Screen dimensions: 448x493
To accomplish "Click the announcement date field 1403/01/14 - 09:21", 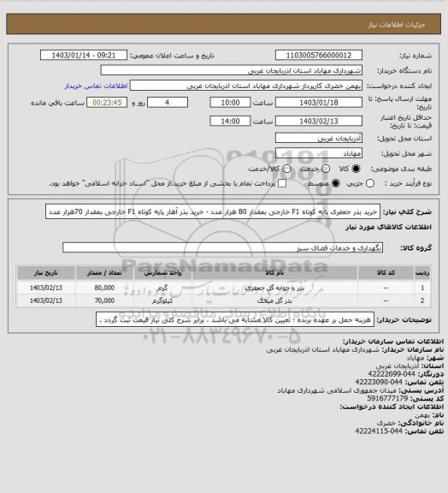I will pyautogui.click(x=84, y=56).
